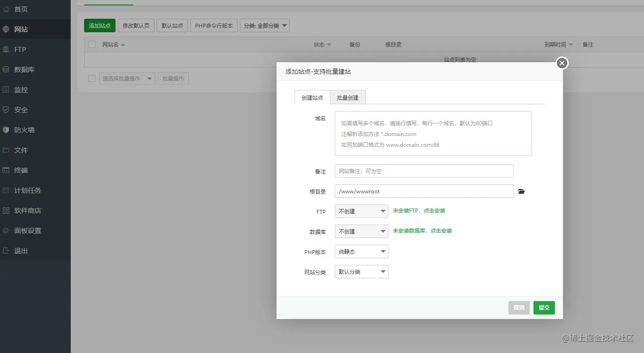Viewport: 644px width, 353px height.
Task: Open the PHP版本 纯静态 dropdown
Action: (x=361, y=251)
